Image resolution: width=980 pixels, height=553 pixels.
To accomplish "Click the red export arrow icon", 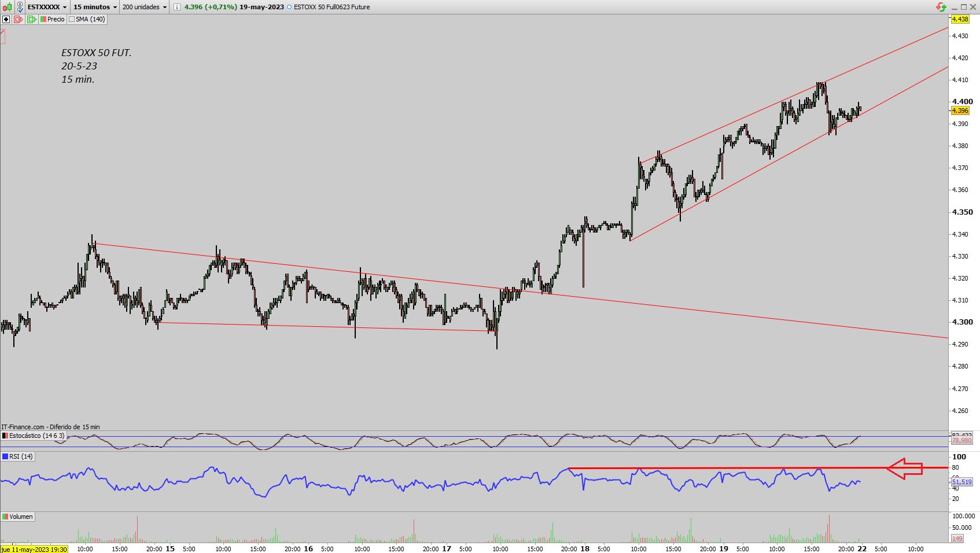I will pos(19,19).
